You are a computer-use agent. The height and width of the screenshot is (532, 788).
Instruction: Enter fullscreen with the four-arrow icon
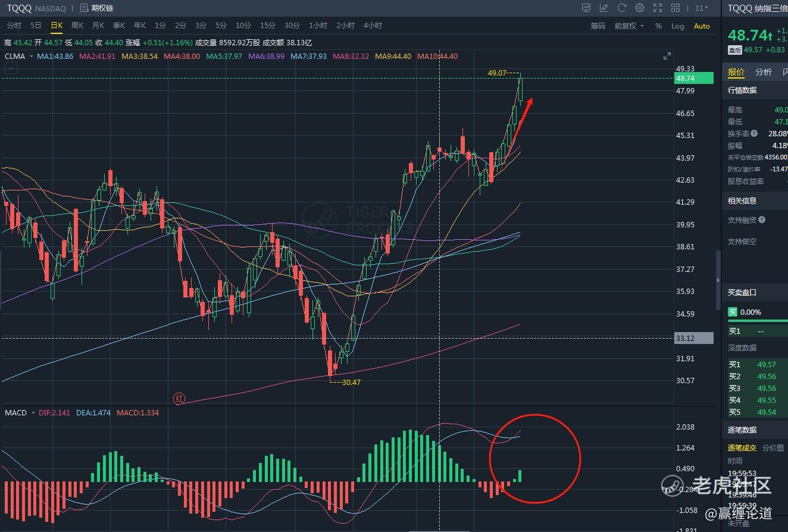point(658,8)
